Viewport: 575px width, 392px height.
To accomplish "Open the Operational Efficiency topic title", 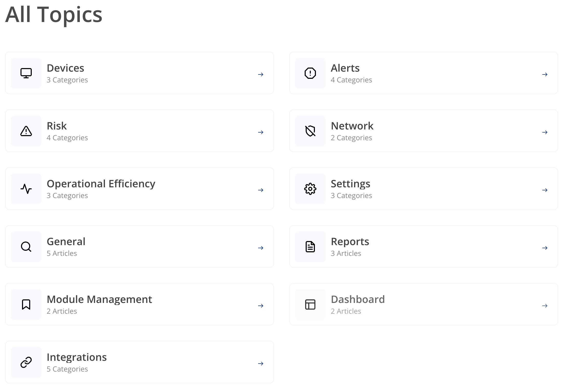I will coord(101,184).
